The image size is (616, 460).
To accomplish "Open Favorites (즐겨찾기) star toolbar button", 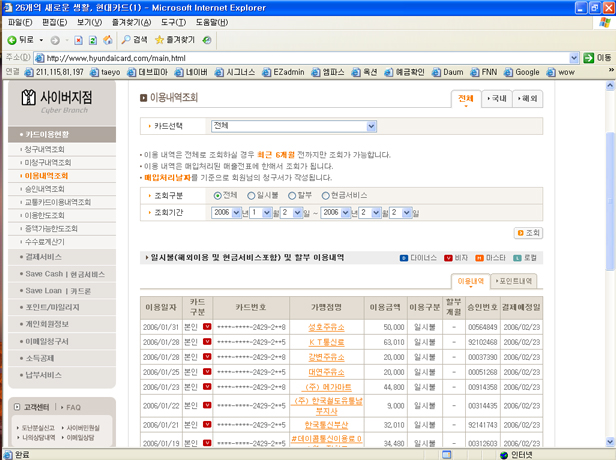I will 175,40.
